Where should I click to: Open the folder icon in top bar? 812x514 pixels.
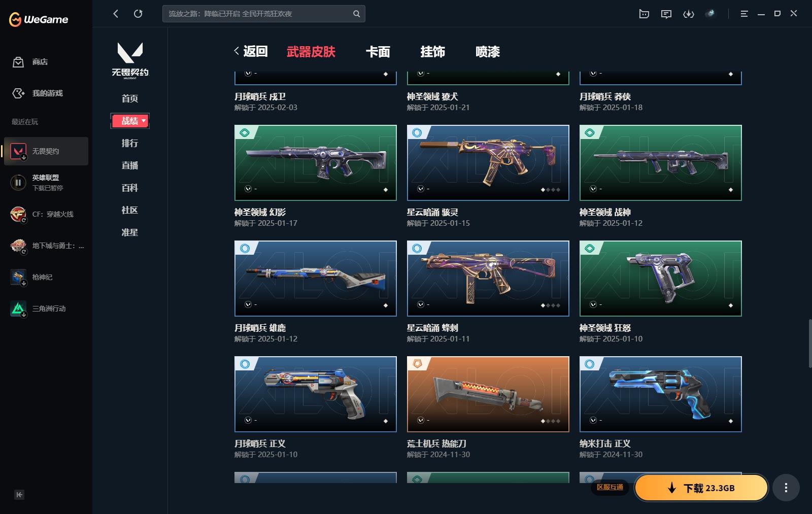click(x=644, y=14)
